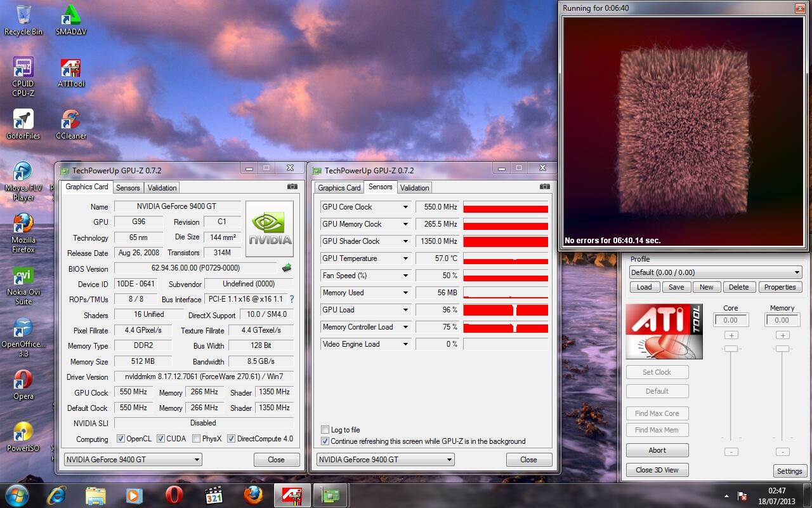Click the Memory clock slider handle
The image size is (812, 508).
(x=782, y=349)
